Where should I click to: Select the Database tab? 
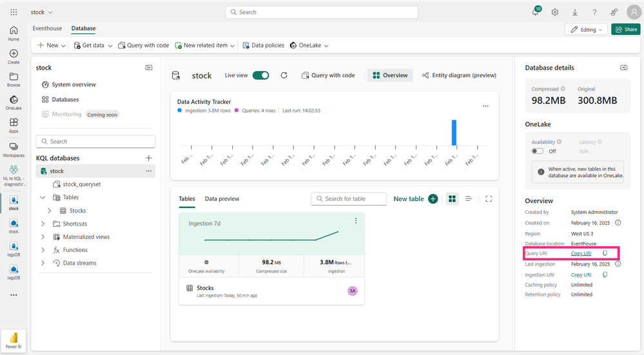[x=83, y=28]
